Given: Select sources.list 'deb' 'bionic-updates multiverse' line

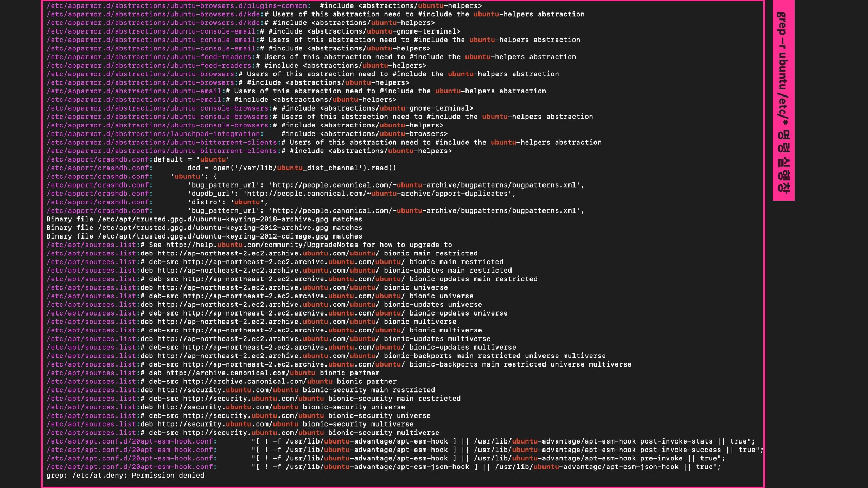Looking at the screenshot, I should [269, 339].
